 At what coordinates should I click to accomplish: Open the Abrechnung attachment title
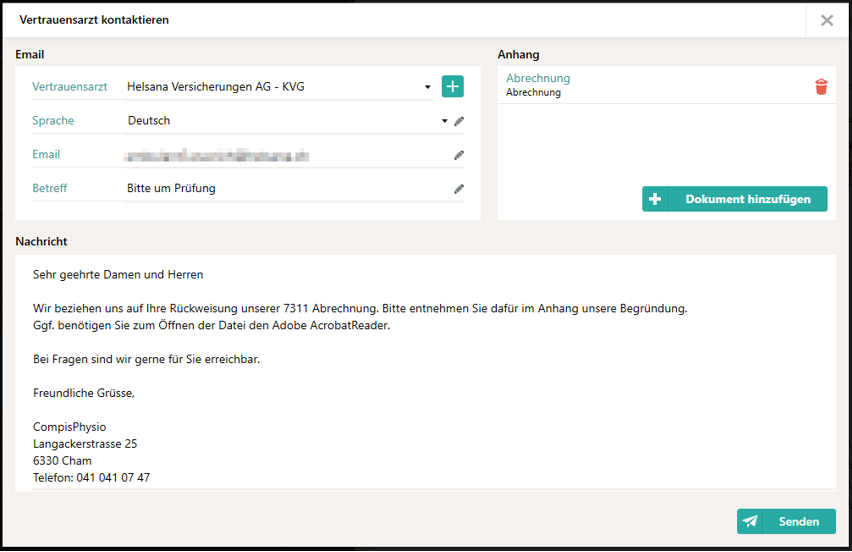(x=538, y=78)
